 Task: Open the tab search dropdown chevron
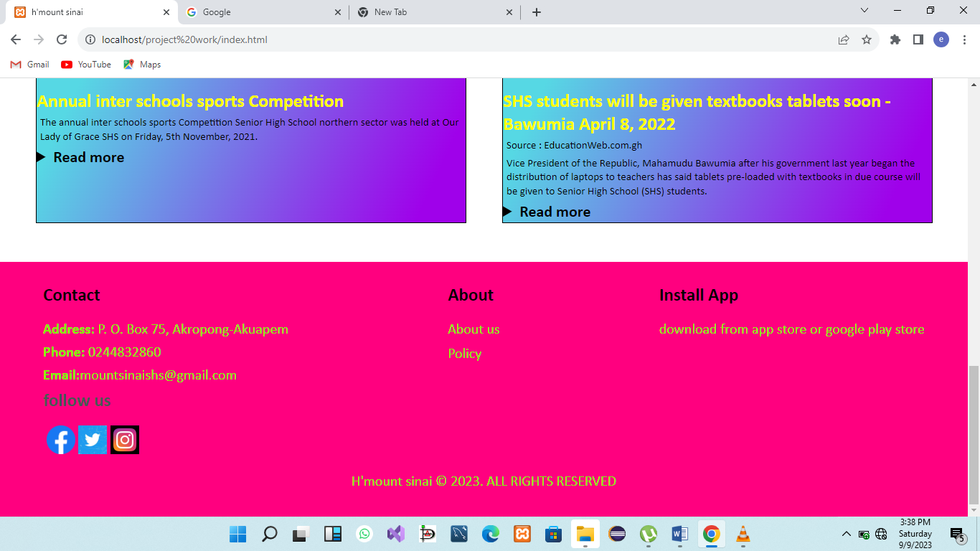pyautogui.click(x=864, y=11)
